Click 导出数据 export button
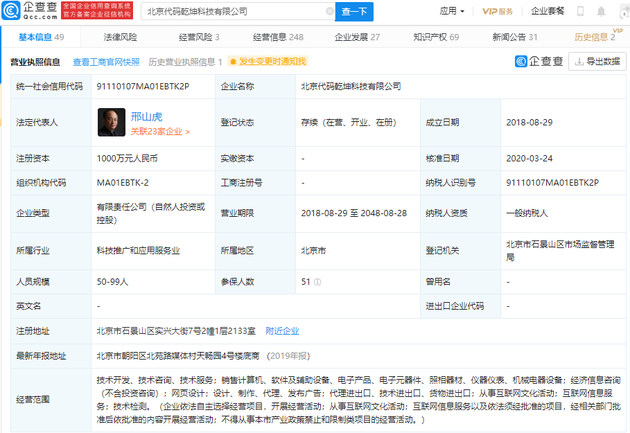Image resolution: width=630 pixels, height=433 pixels. click(x=597, y=61)
